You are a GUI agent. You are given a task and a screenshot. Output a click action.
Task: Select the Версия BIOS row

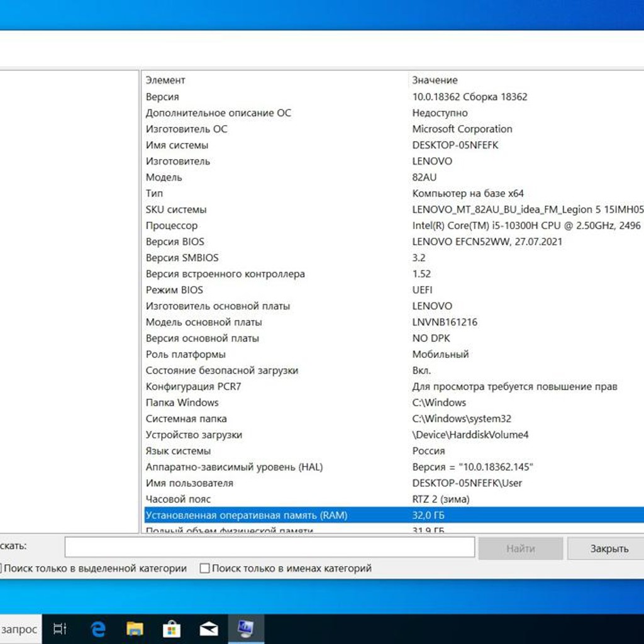point(394,241)
